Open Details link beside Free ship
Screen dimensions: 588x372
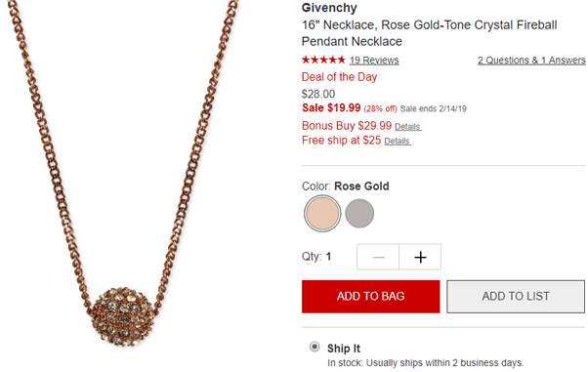point(398,142)
